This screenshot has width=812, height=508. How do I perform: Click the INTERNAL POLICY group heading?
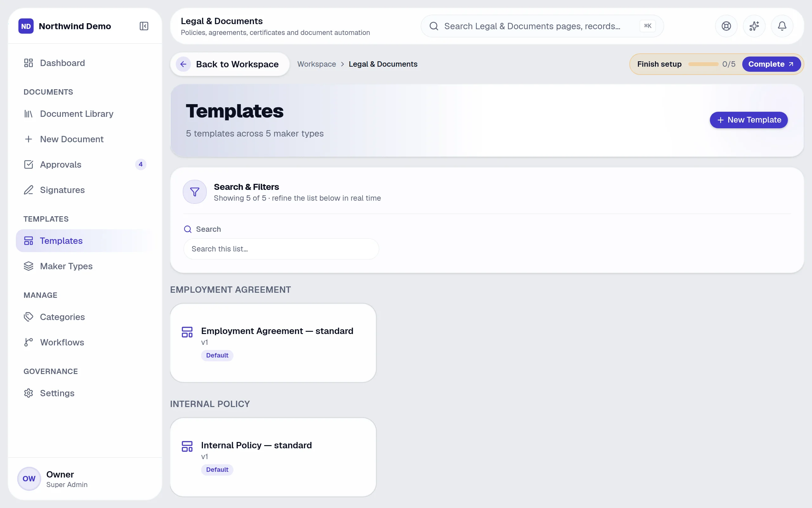click(x=210, y=404)
